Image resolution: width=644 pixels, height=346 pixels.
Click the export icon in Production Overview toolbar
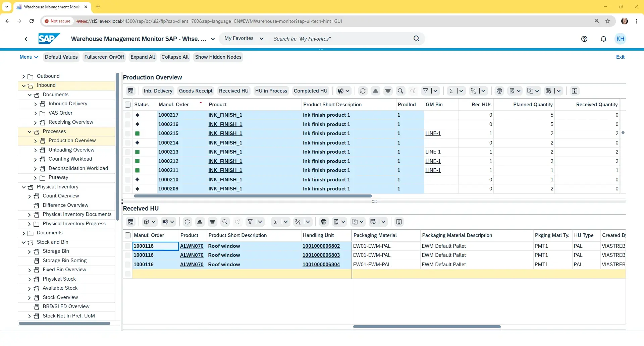pyautogui.click(x=533, y=91)
